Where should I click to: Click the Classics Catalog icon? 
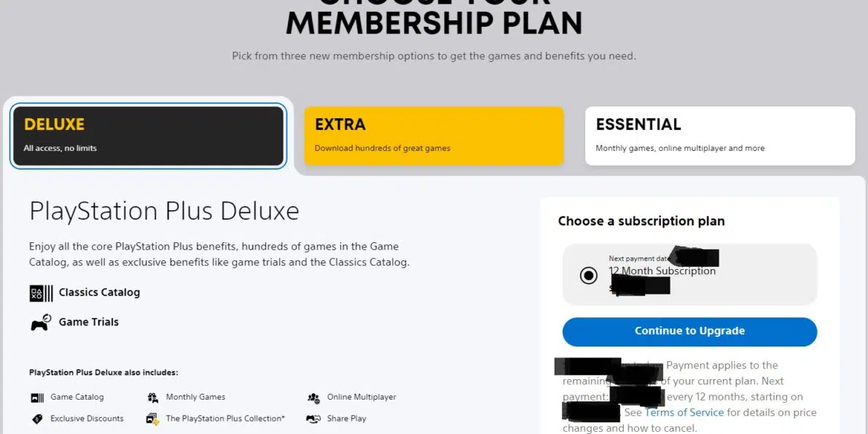tap(41, 292)
